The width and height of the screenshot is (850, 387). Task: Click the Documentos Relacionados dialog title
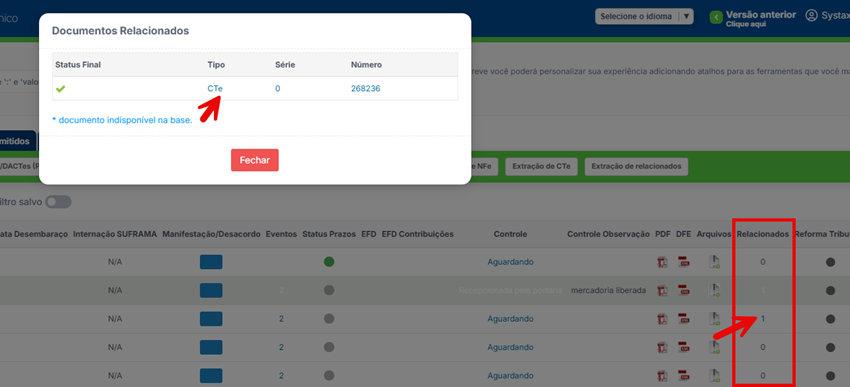[120, 31]
